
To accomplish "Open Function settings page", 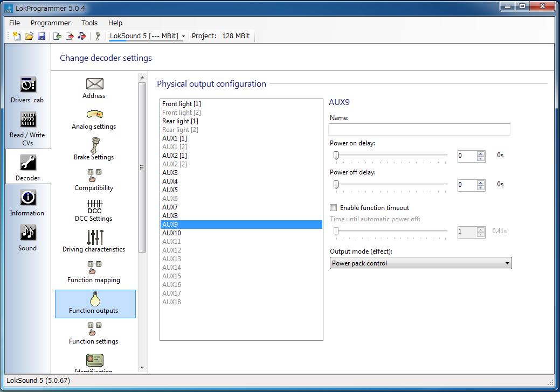I will [x=94, y=333].
